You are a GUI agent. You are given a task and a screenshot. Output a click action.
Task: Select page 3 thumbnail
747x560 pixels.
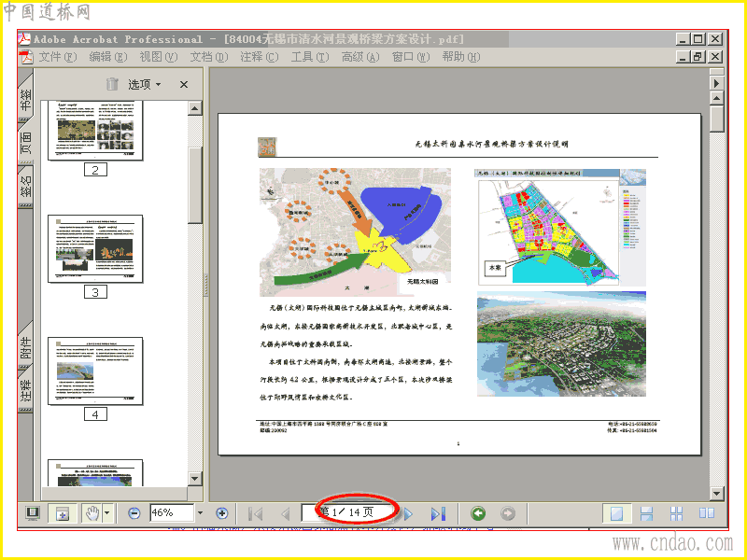(95, 248)
